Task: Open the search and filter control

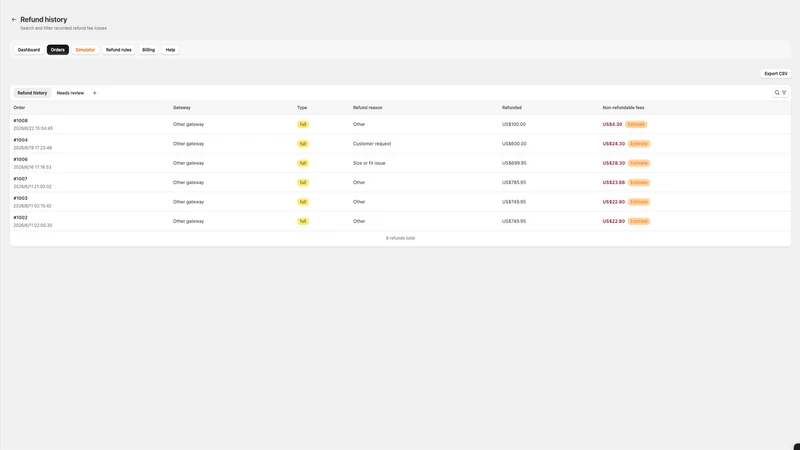Action: tap(780, 93)
